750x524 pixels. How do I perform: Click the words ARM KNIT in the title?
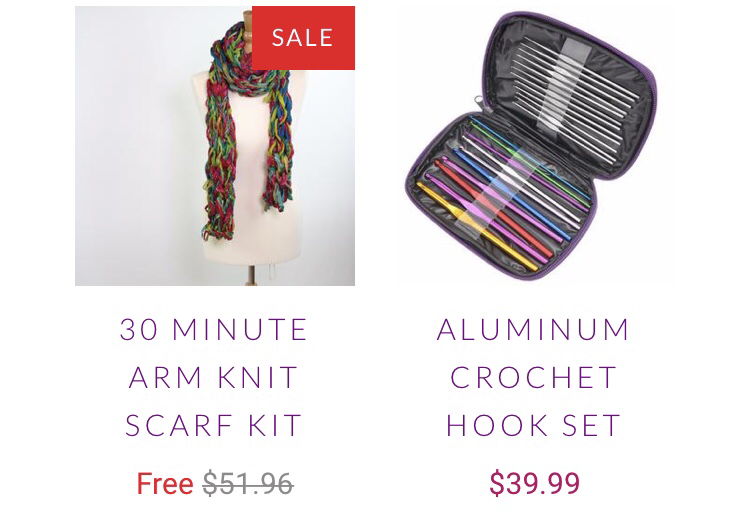213,377
